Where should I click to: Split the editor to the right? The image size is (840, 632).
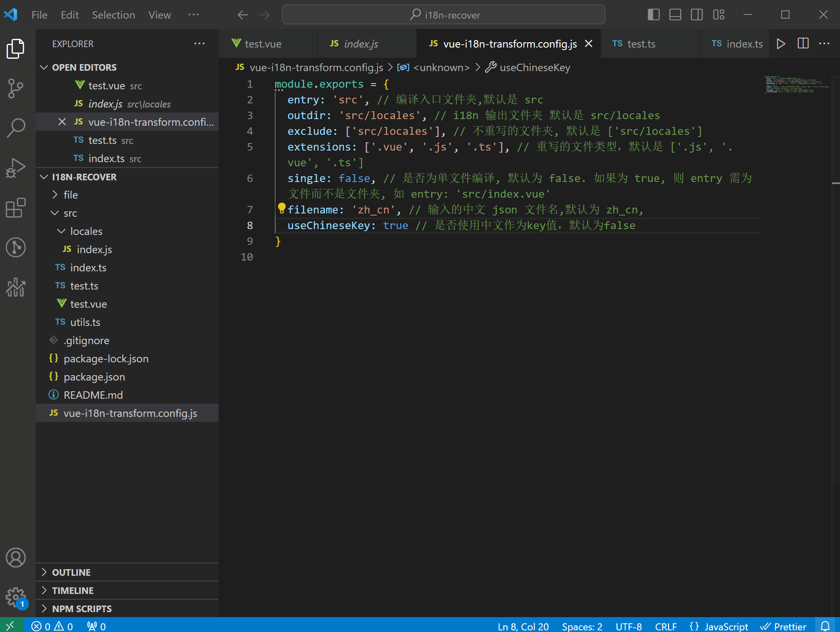(803, 44)
